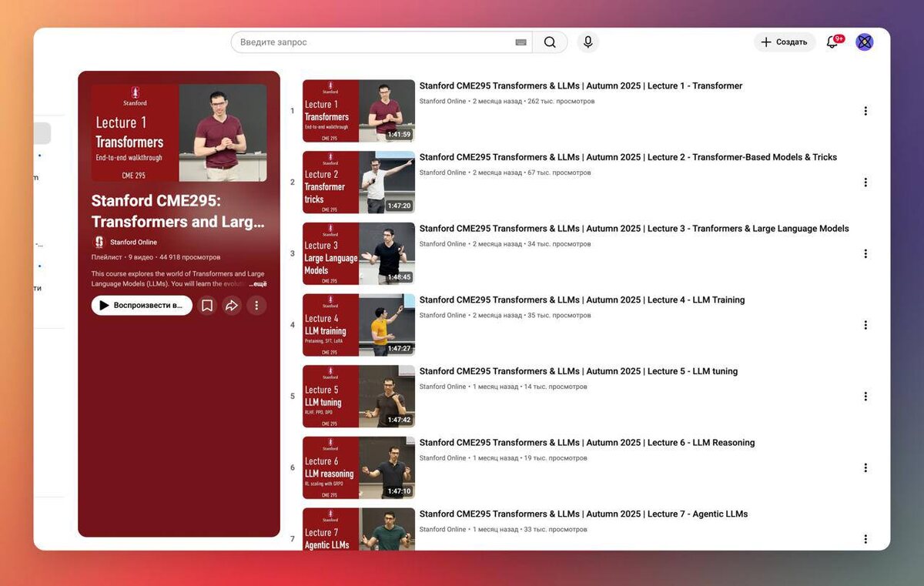Start voice search with microphone icon
The height and width of the screenshot is (586, 924).
(588, 42)
